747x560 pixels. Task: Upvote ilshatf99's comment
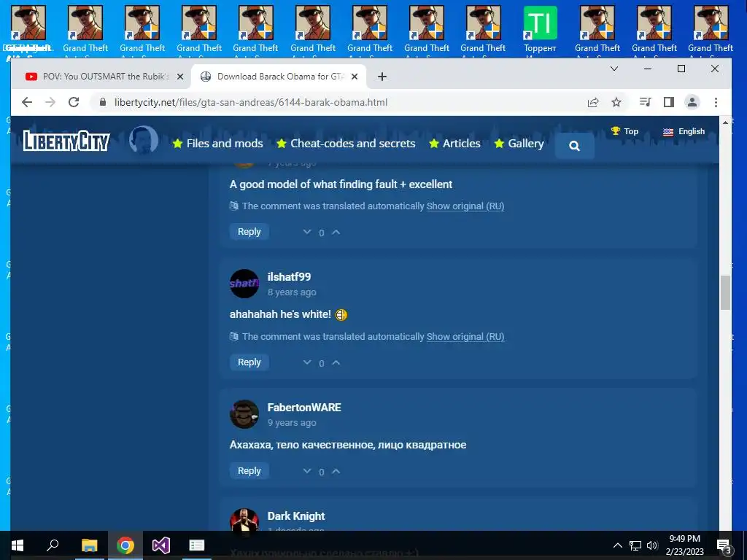coord(336,362)
